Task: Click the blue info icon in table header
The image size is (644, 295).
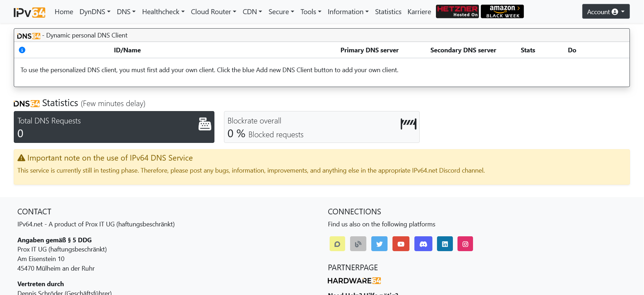Action: (x=22, y=50)
